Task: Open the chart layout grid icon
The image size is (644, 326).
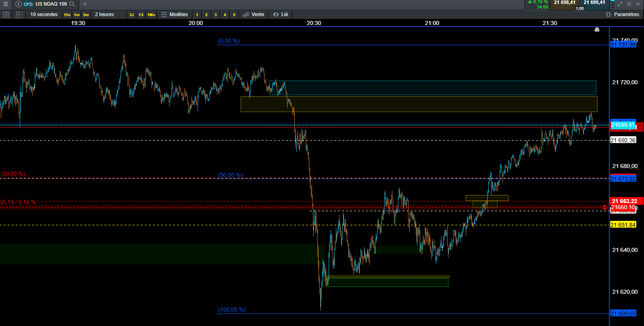Action: pyautogui.click(x=19, y=15)
